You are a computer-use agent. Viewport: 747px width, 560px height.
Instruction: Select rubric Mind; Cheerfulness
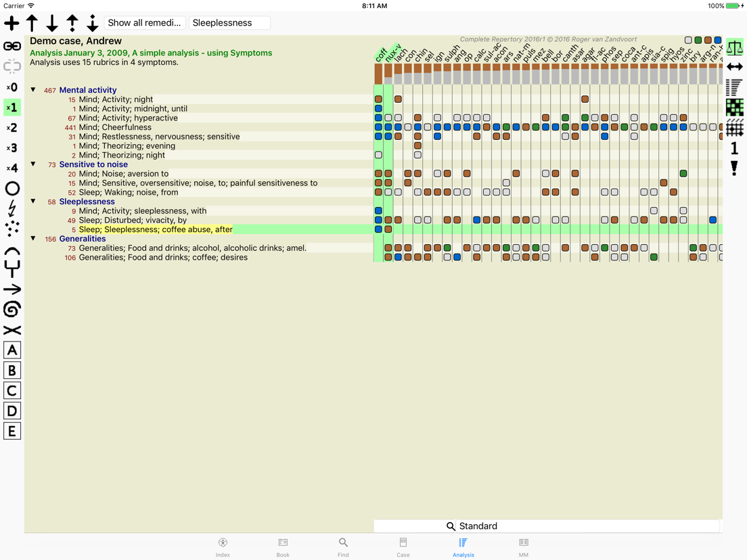[x=115, y=127]
